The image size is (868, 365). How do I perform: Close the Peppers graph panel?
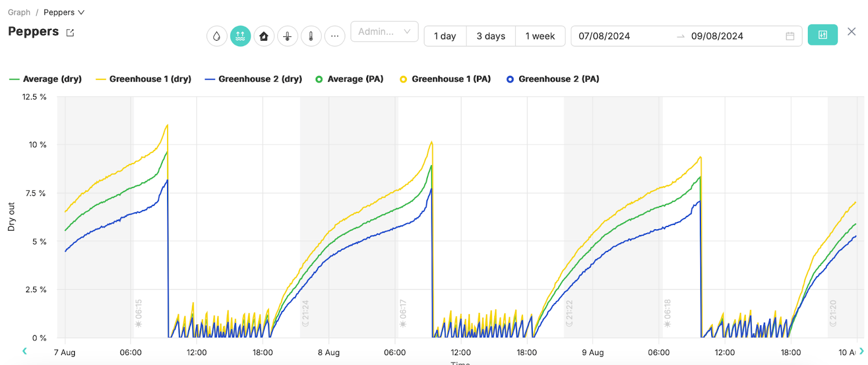click(x=852, y=32)
